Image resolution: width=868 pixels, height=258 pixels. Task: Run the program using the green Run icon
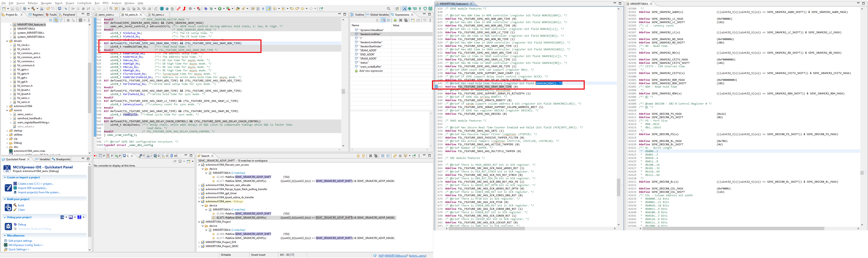[x=220, y=8]
